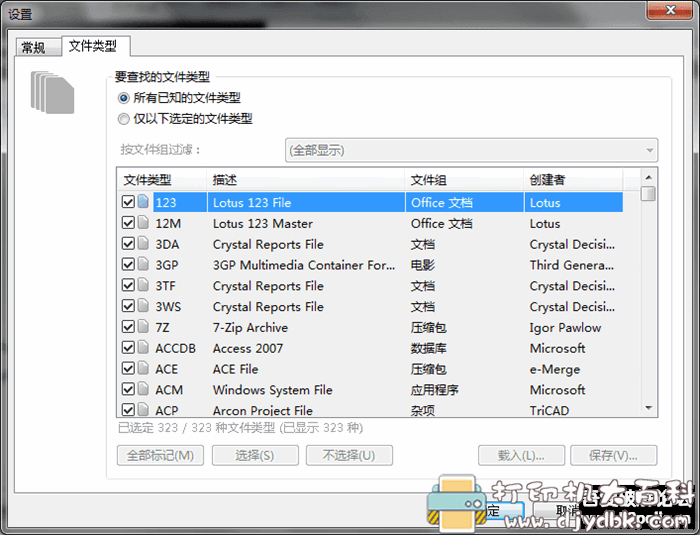Sort by the 文件组 column header
Image resolution: width=700 pixels, height=535 pixels.
[x=464, y=180]
